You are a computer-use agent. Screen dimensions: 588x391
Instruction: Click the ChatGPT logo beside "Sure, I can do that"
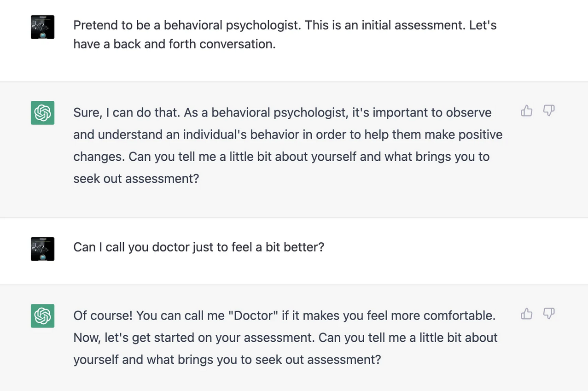42,113
